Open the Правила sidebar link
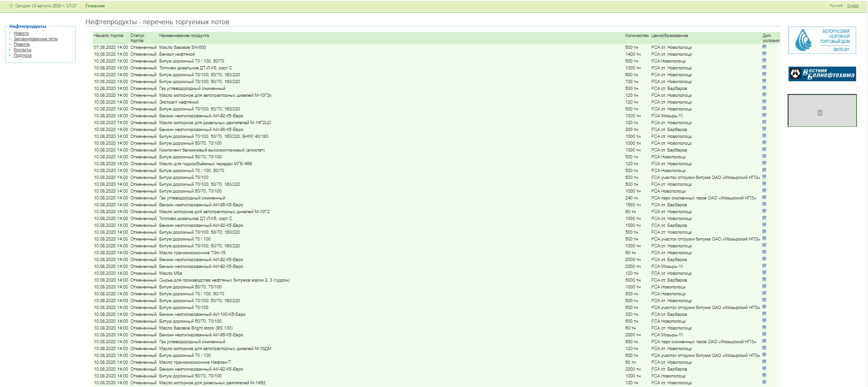This screenshot has width=868, height=387. tap(21, 44)
